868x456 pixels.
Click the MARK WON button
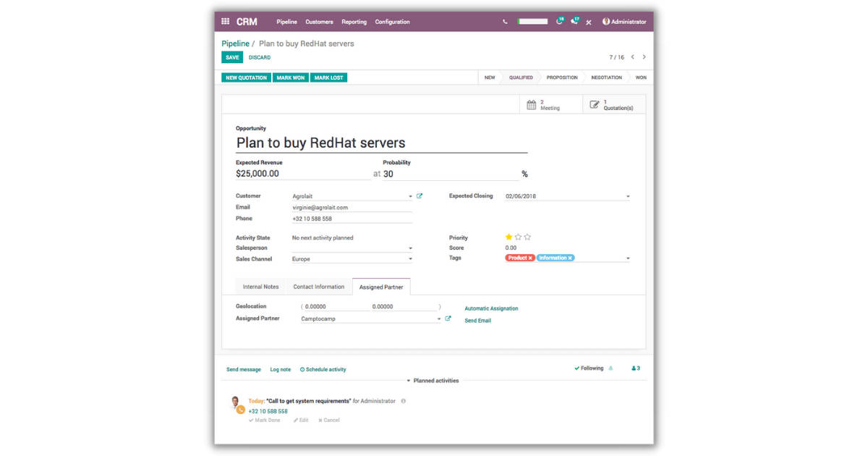(291, 77)
